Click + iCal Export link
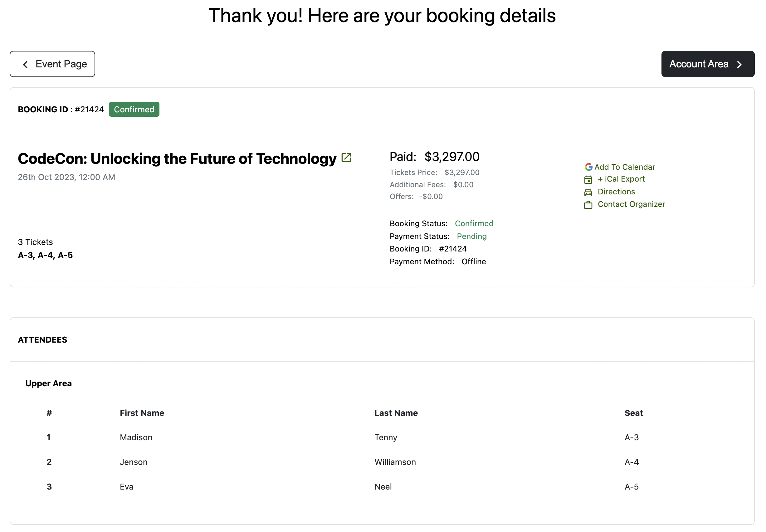766x532 pixels. [x=621, y=179]
